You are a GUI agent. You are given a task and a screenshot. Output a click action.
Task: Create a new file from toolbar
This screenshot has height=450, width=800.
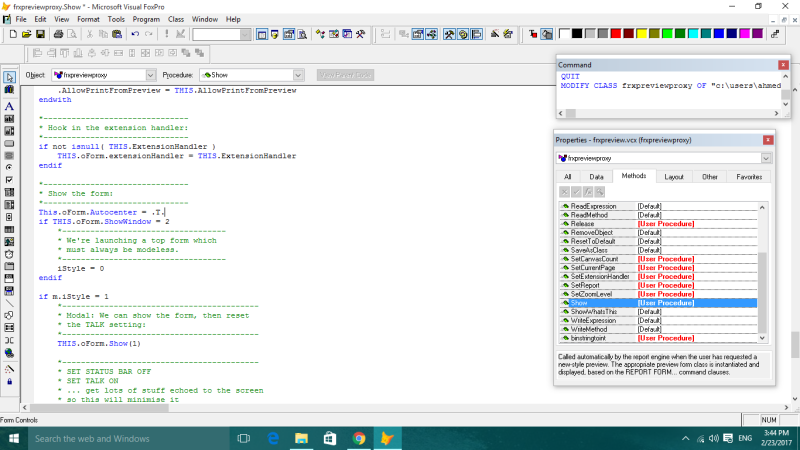click(x=13, y=34)
